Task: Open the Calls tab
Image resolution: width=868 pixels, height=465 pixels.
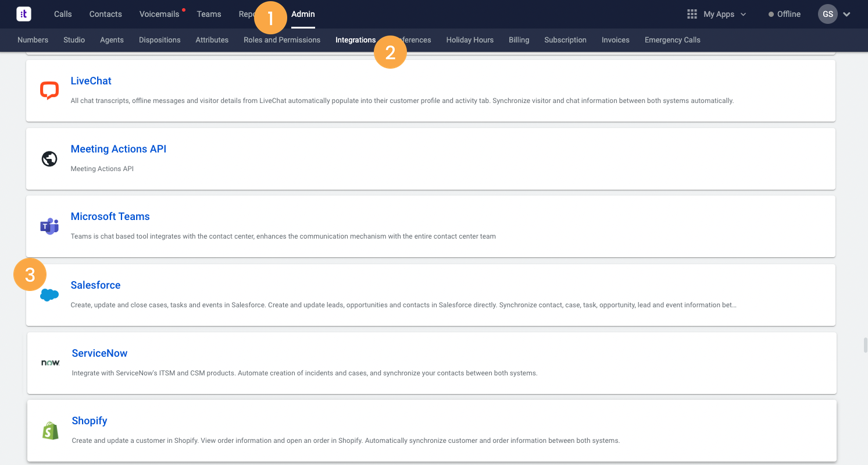Action: 63,14
